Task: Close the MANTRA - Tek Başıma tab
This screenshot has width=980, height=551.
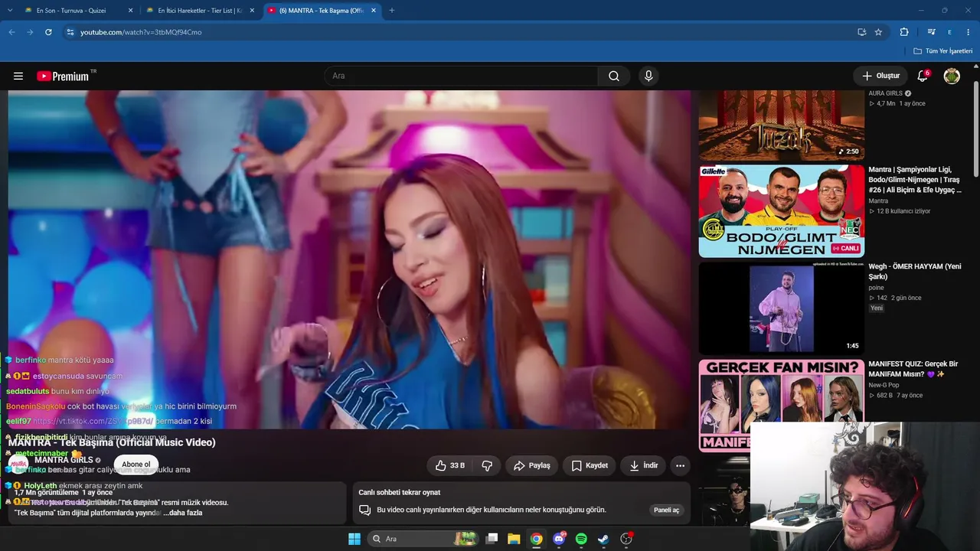Action: (x=374, y=11)
